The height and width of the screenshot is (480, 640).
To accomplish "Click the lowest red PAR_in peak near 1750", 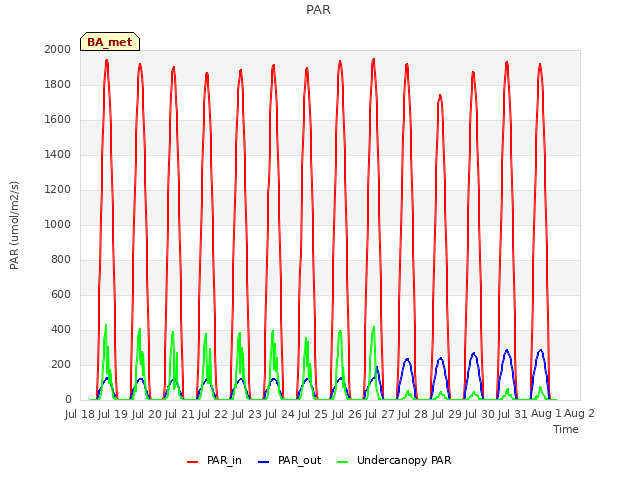I will (x=440, y=96).
